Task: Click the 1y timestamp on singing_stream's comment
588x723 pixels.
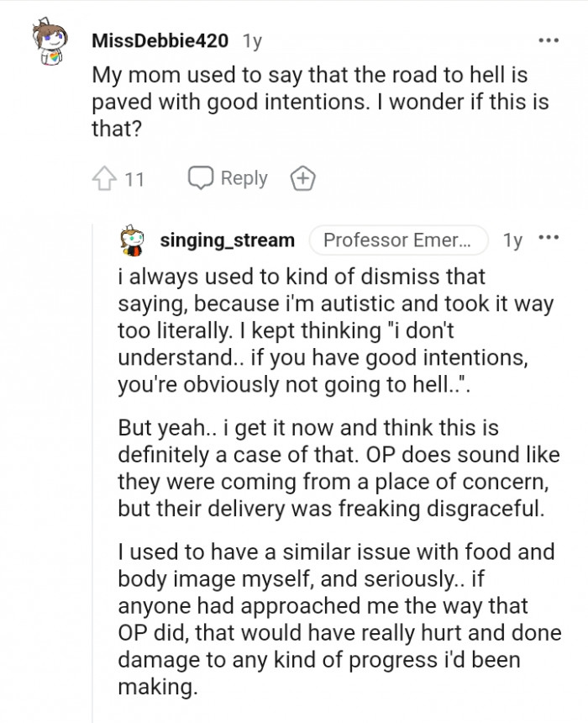Action: pos(515,240)
